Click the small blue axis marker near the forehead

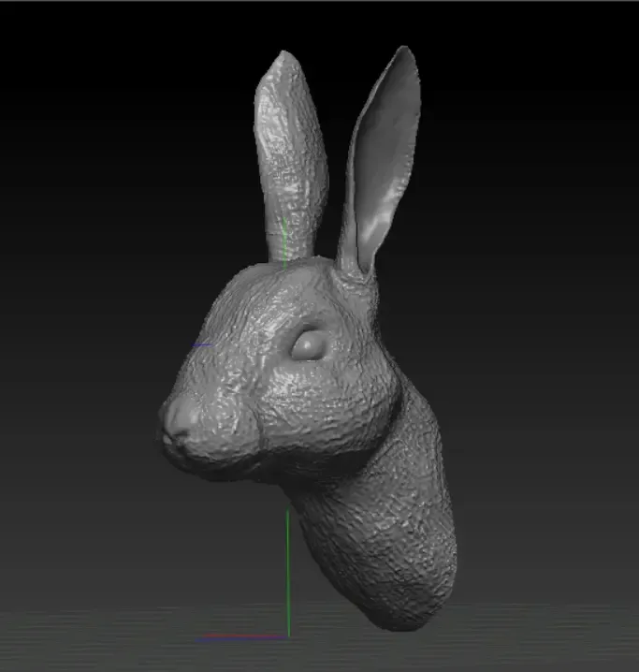(x=201, y=344)
